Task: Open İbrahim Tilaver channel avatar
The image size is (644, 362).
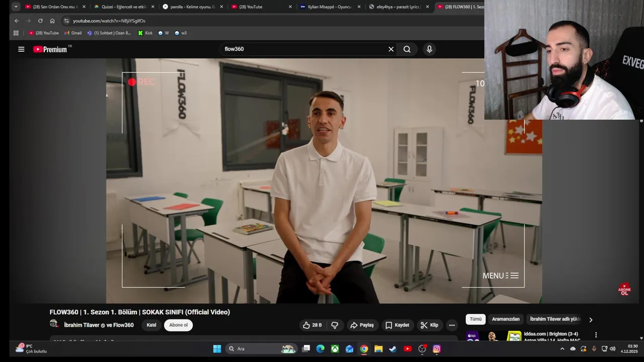Action: click(54, 324)
